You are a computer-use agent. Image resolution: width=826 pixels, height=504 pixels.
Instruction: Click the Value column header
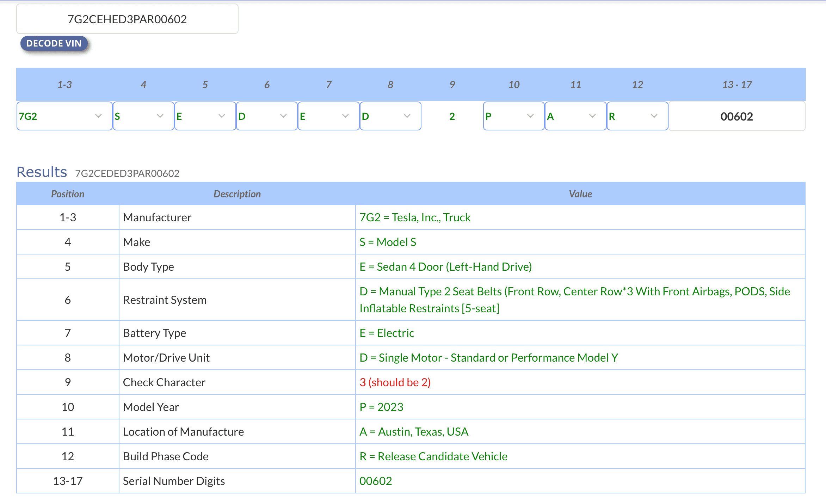click(x=580, y=194)
